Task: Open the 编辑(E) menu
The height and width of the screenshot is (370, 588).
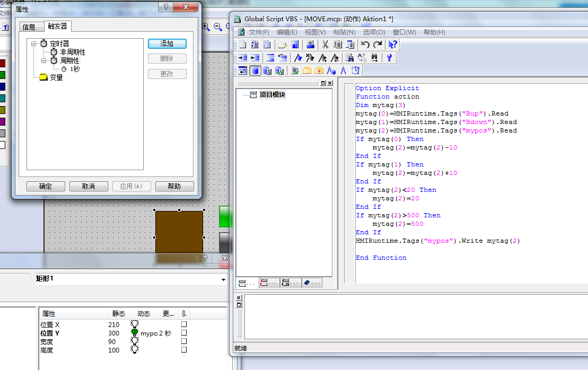Action: [287, 32]
